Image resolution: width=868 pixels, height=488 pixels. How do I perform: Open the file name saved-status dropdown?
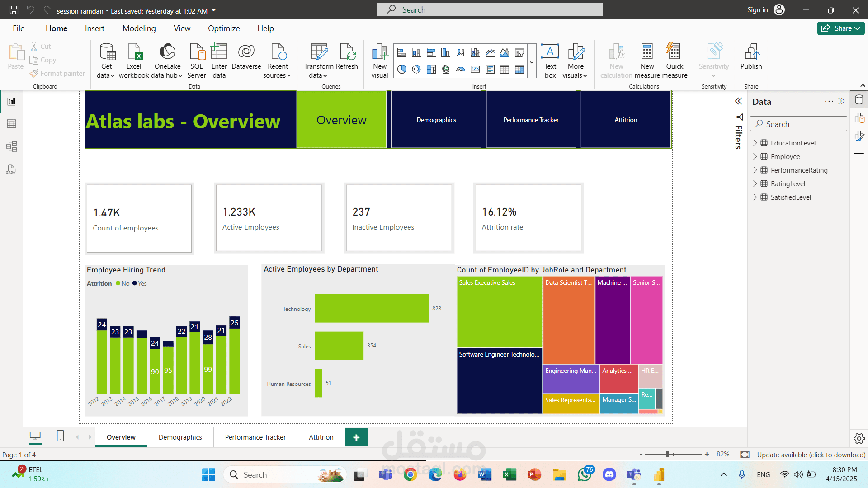pos(214,10)
